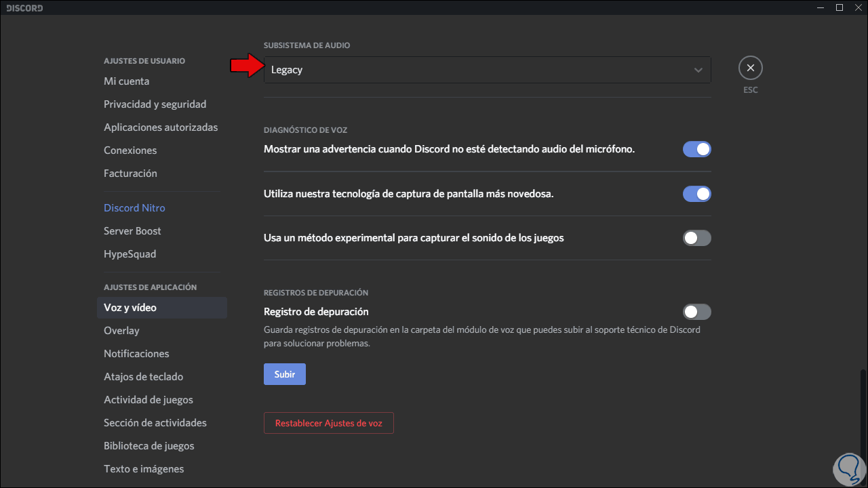The image size is (868, 488).
Task: Enable experimental game sound capture toggle
Action: tap(696, 238)
